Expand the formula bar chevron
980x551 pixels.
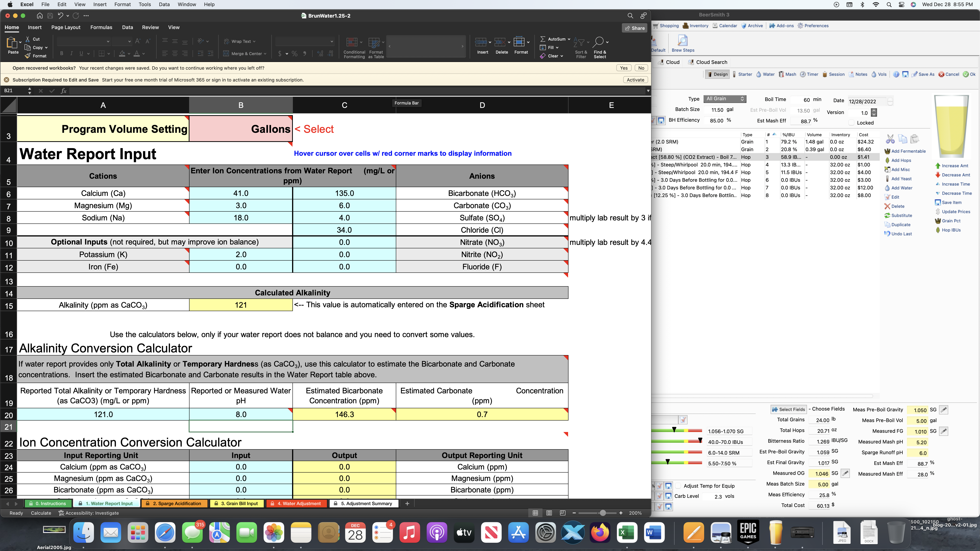[x=648, y=91]
